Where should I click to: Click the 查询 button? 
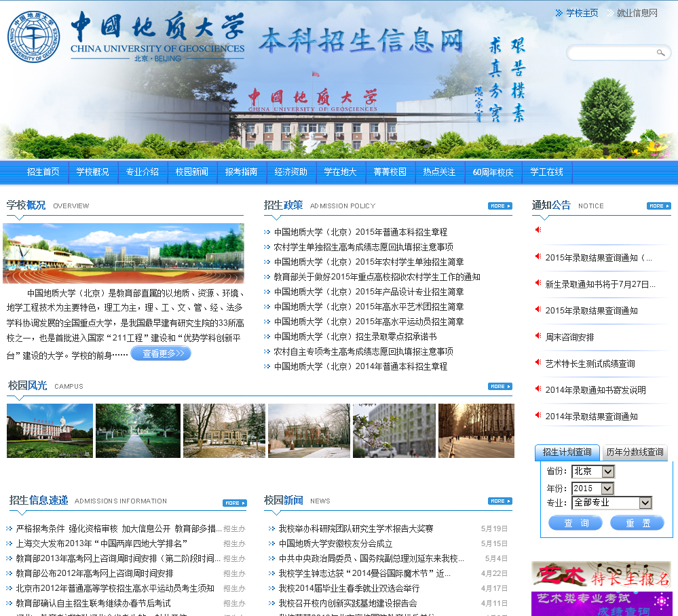pos(576,523)
